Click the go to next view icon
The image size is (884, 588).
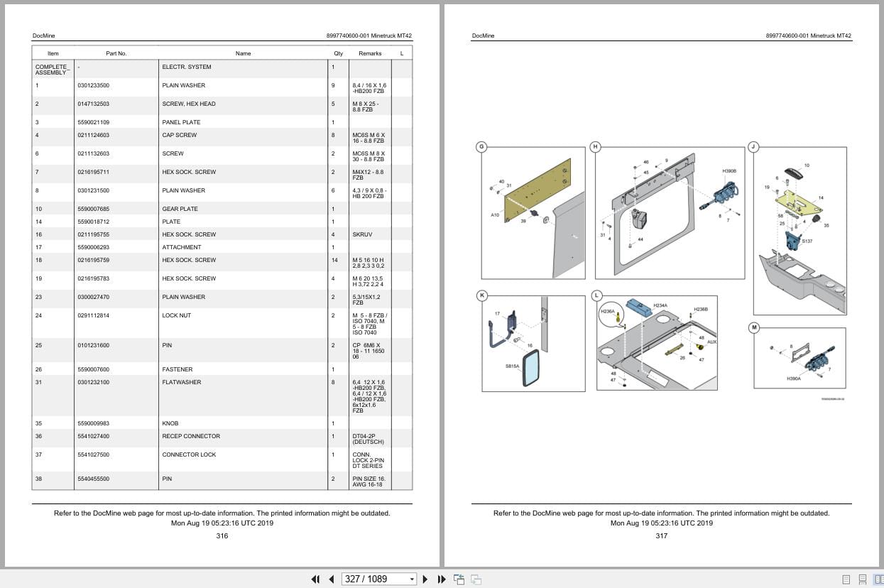pos(476,579)
